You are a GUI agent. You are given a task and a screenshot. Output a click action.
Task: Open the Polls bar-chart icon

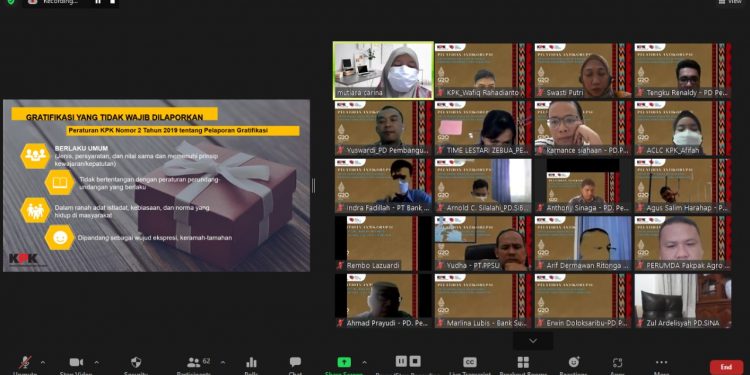[x=251, y=362]
